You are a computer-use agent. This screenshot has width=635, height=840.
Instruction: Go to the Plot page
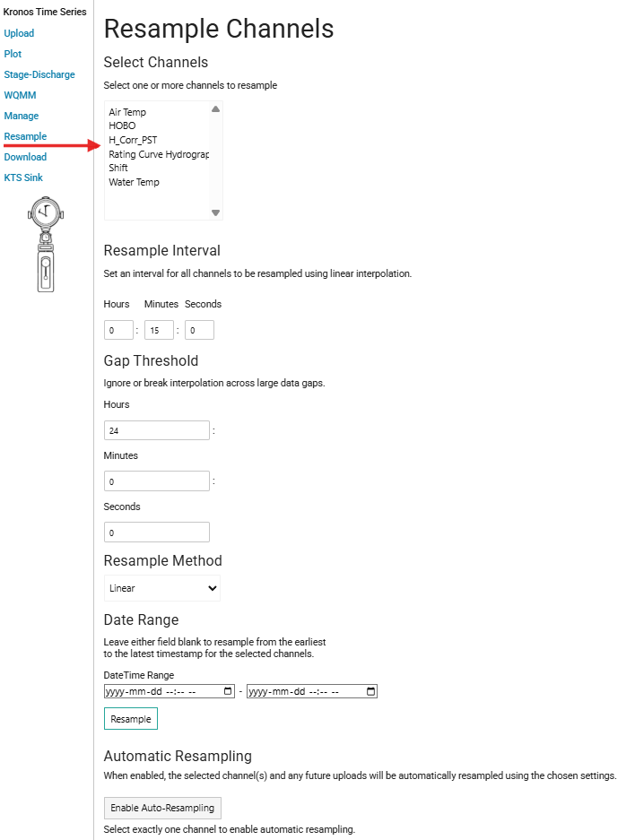coord(13,54)
